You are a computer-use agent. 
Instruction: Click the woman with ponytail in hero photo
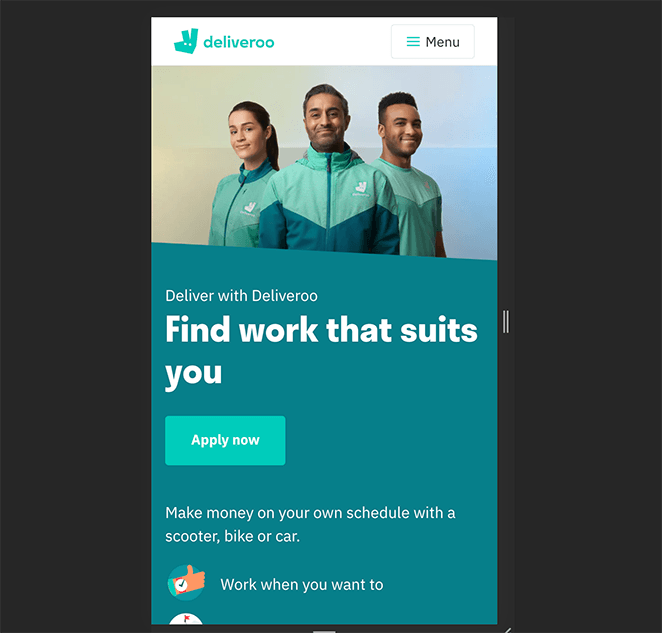pyautogui.click(x=244, y=174)
